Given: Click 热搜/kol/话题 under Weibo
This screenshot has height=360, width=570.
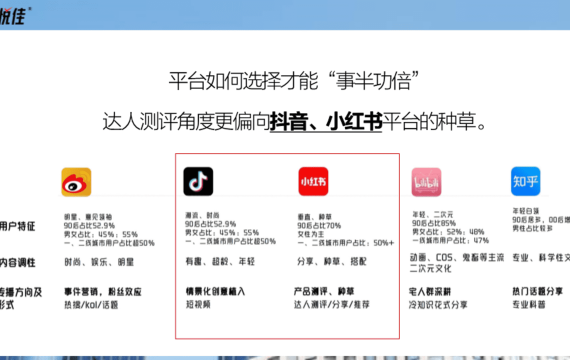Looking at the screenshot, I should tap(91, 305).
